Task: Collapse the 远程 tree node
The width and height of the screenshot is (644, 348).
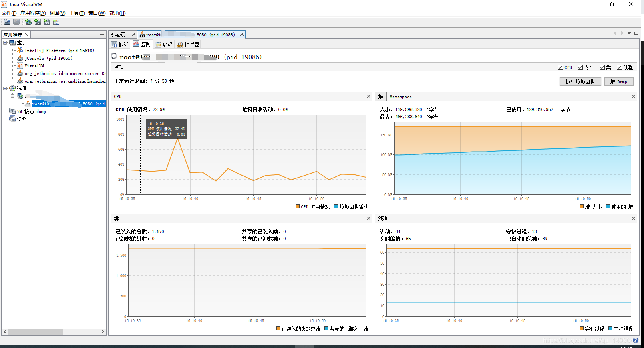Action: (x=5, y=89)
